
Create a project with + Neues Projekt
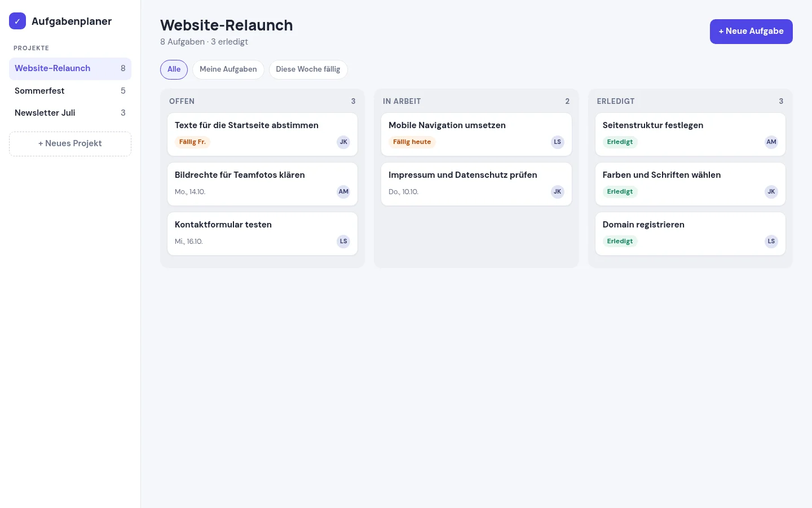click(x=70, y=144)
